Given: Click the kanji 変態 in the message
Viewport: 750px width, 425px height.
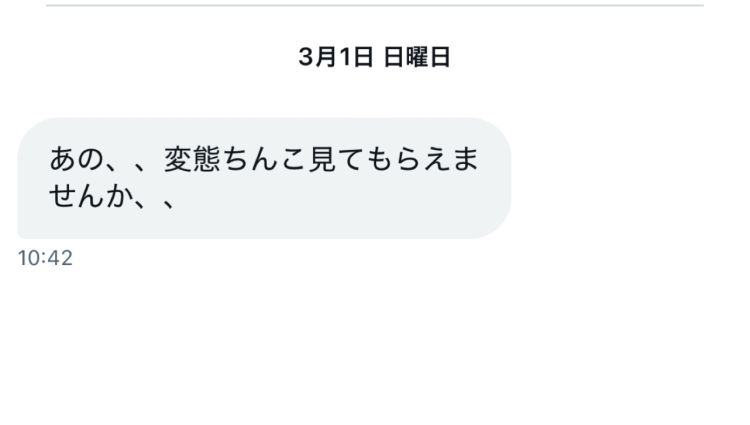Looking at the screenshot, I should (192, 159).
